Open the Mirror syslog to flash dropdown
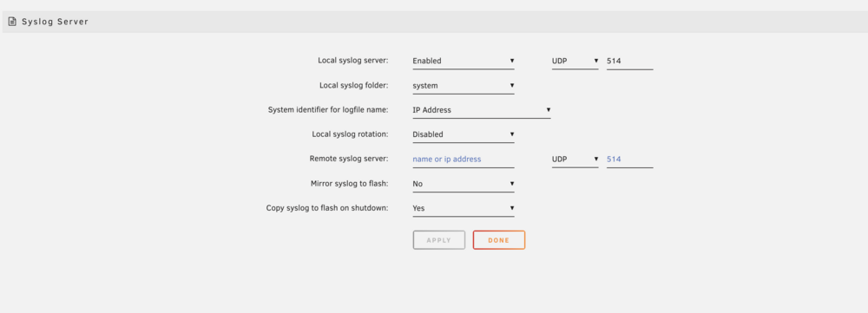 click(464, 184)
